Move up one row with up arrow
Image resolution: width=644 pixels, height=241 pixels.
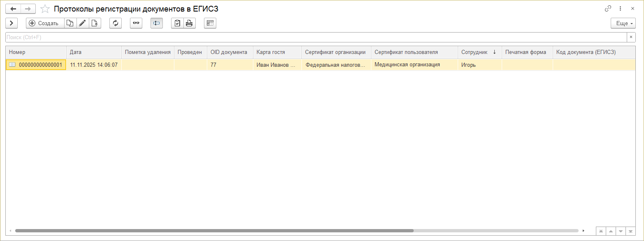click(611, 231)
